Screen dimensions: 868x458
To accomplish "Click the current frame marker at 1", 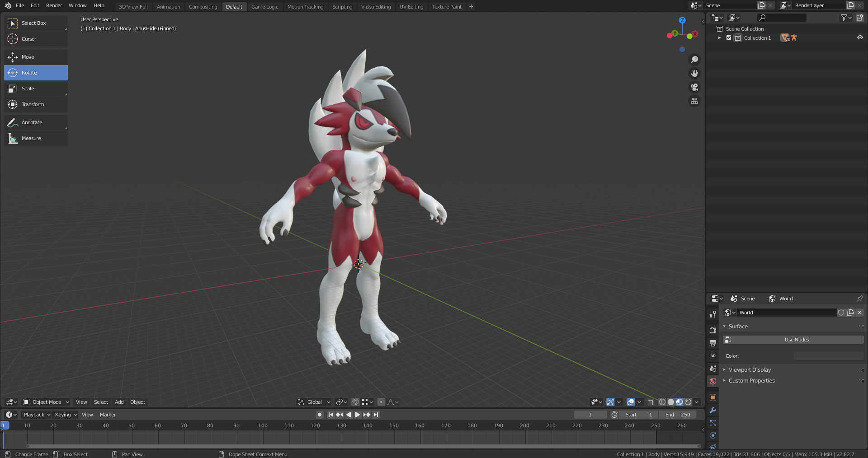I will click(4, 425).
